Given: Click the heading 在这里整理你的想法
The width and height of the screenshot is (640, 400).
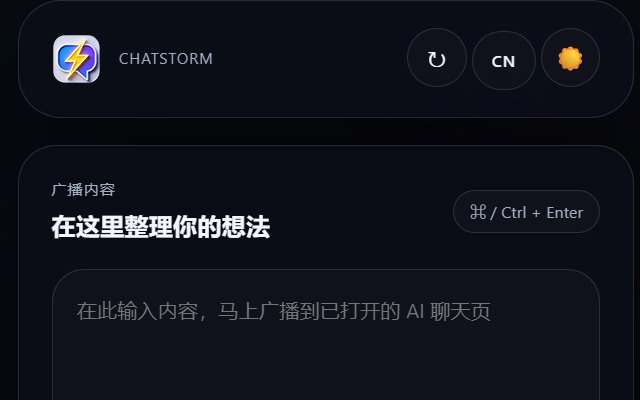Looking at the screenshot, I should [161, 227].
